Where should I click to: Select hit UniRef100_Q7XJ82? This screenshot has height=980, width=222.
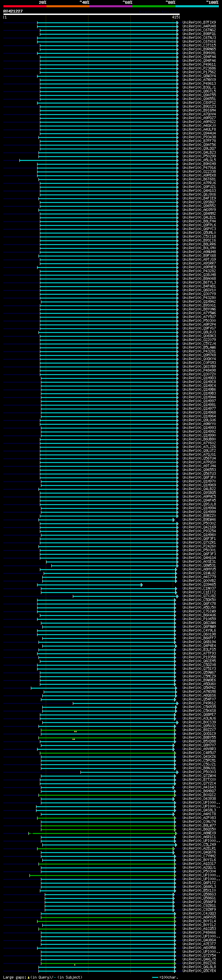pyautogui.click(x=199, y=596)
